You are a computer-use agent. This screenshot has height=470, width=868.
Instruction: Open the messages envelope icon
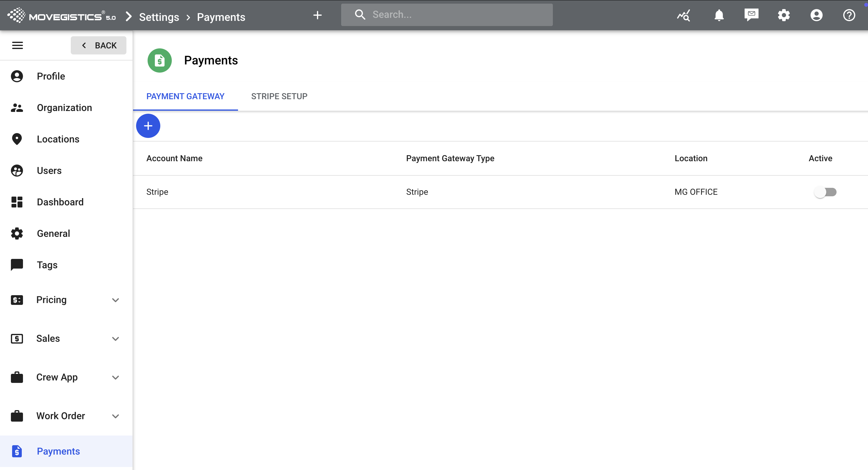(x=751, y=15)
